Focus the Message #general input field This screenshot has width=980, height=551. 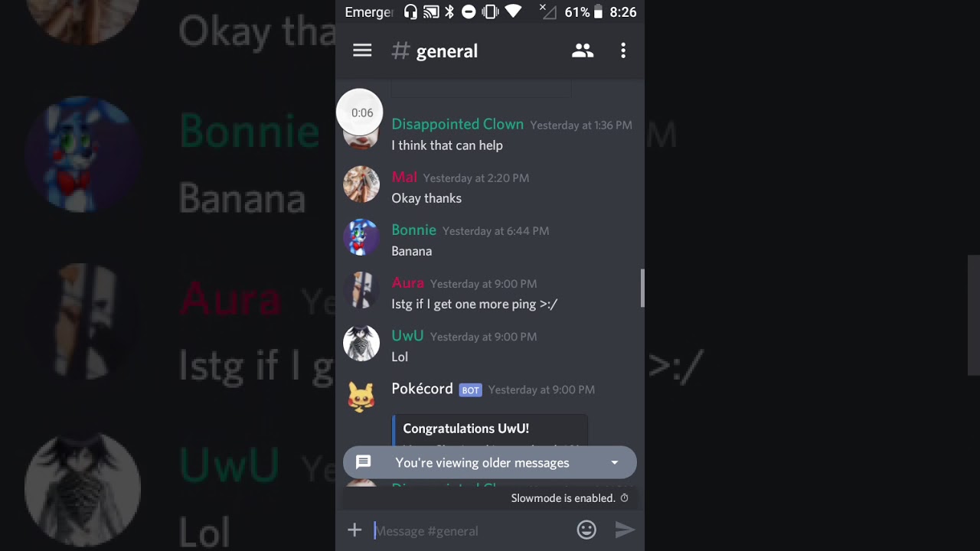(x=471, y=530)
